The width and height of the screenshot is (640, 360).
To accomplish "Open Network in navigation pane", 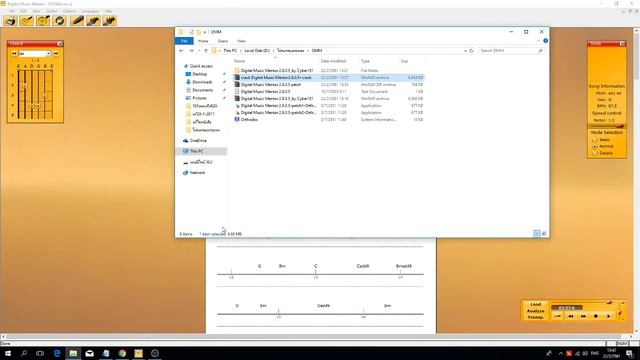I will click(x=198, y=173).
